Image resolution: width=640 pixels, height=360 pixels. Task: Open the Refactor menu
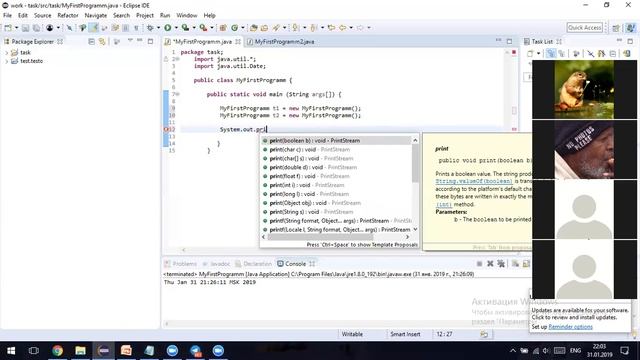coord(68,16)
